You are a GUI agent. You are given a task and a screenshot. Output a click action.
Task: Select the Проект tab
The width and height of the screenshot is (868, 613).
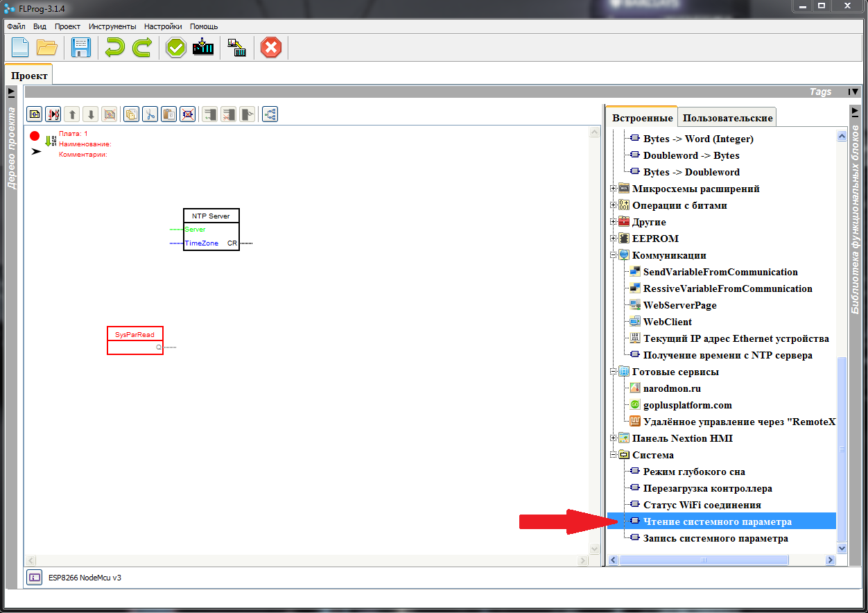click(29, 75)
